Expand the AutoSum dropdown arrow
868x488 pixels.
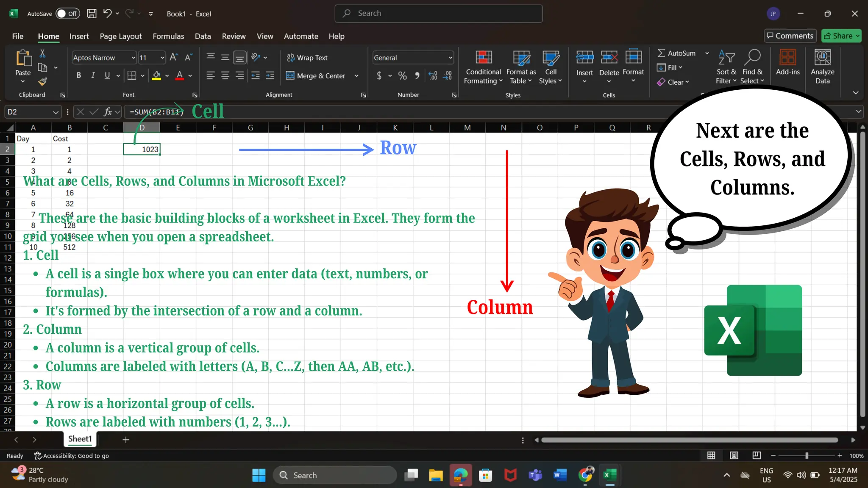click(707, 53)
